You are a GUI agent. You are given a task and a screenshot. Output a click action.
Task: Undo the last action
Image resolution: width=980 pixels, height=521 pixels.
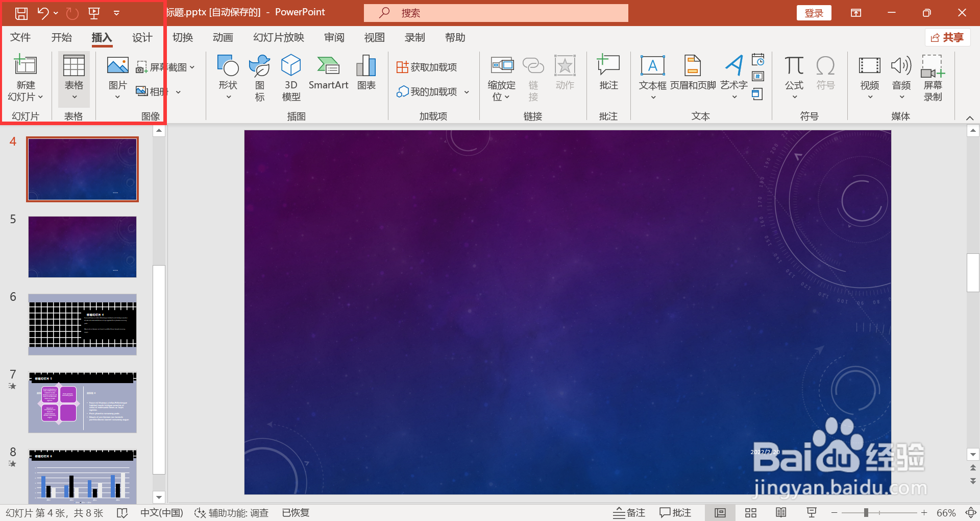click(43, 13)
